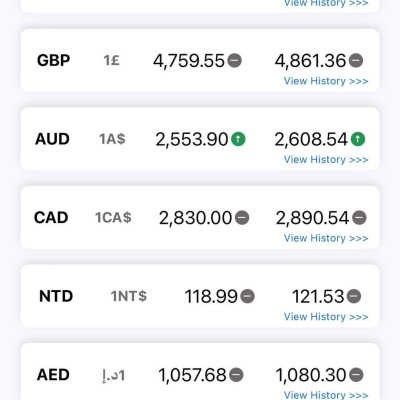Viewport: 400px width, 400px height.
Task: Click the GBP buy rate unchanged indicator icon
Action: (x=235, y=60)
